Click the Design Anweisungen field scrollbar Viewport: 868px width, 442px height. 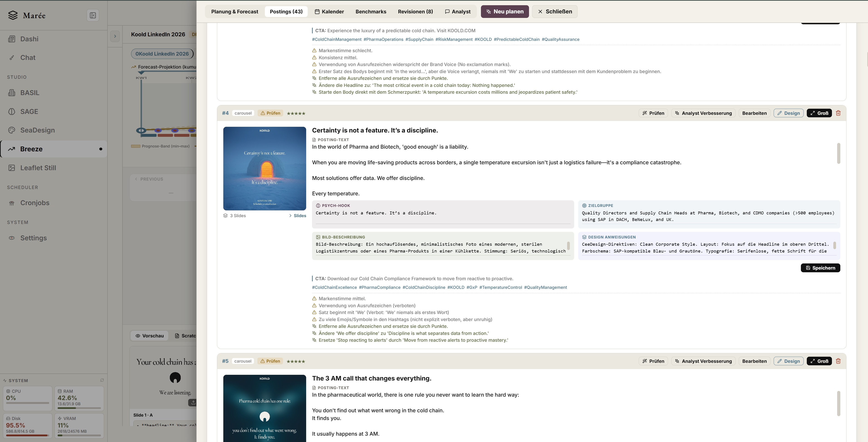point(834,245)
